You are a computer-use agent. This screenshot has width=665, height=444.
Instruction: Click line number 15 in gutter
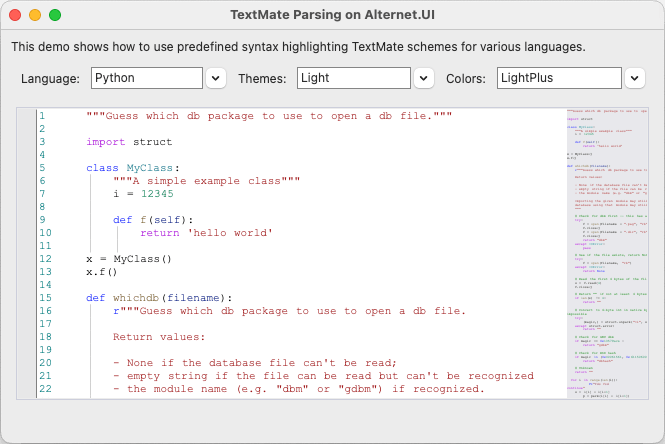click(x=45, y=297)
